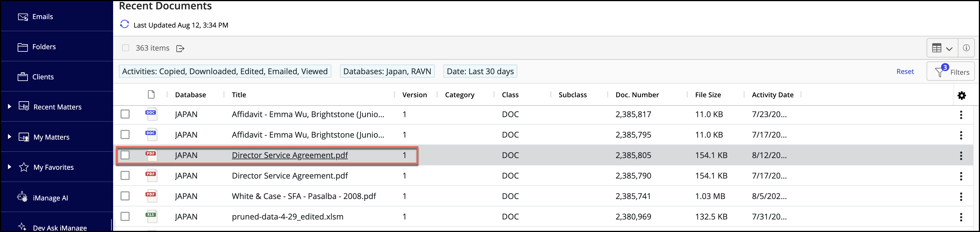Check the highlighted Director Service Agreement row
This screenshot has width=980, height=232.
125,155
